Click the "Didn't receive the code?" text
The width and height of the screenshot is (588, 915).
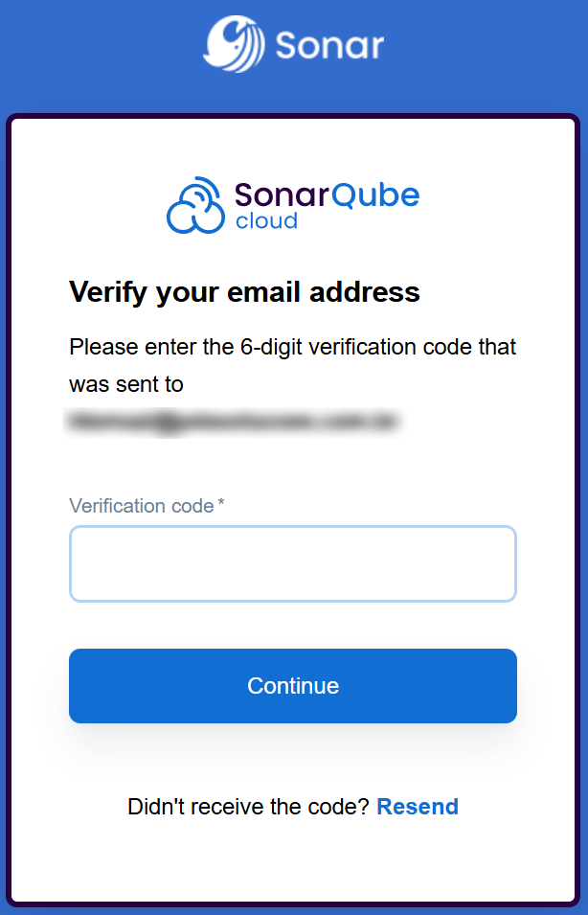(x=248, y=807)
